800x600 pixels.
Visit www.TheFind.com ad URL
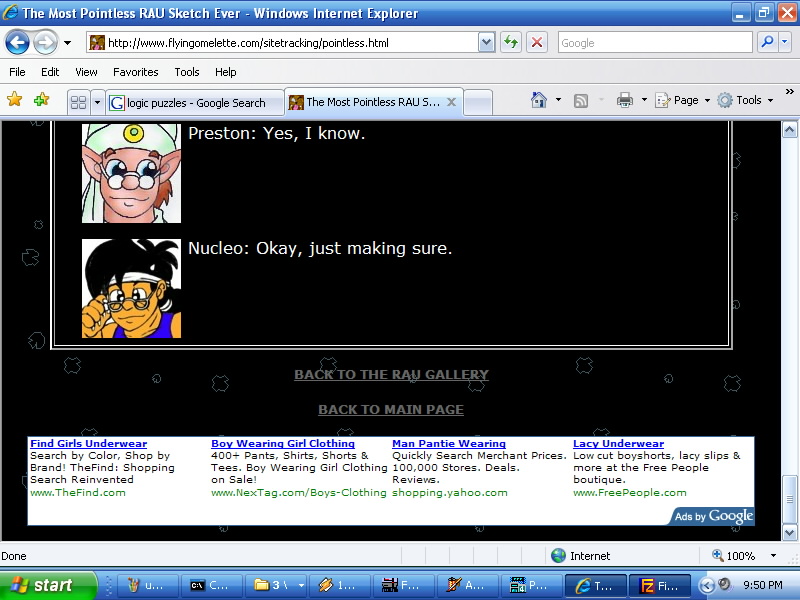point(78,492)
